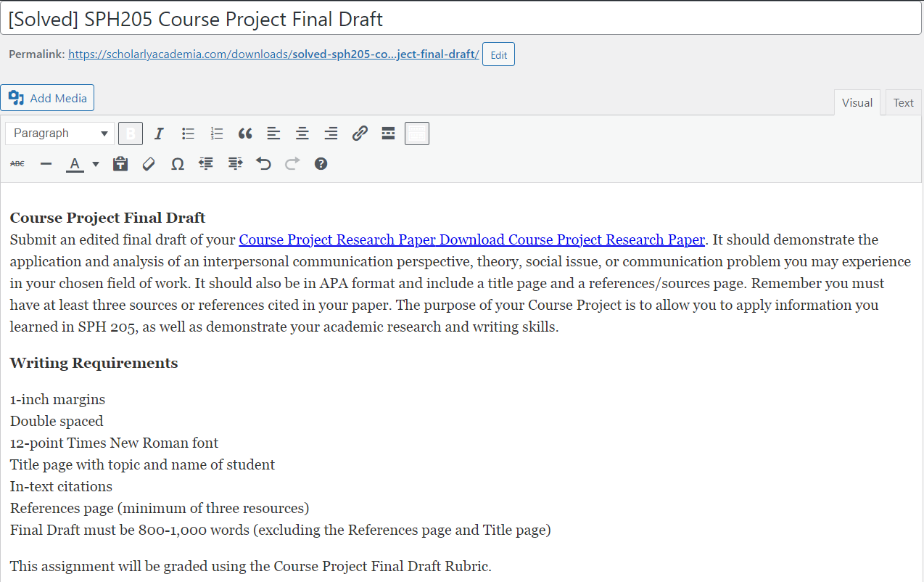The image size is (924, 582).
Task: Click the '12-point Times New Roman font' line
Action: [x=114, y=443]
